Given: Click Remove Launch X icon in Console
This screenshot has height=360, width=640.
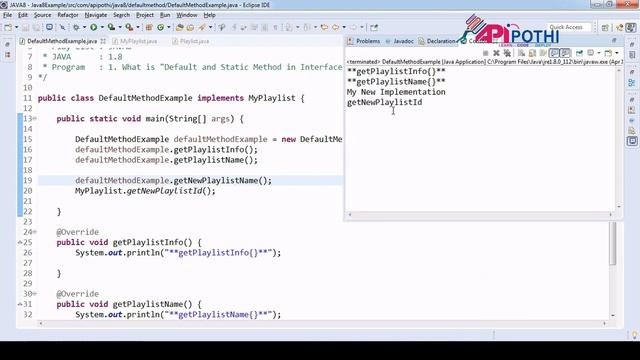Looking at the screenshot, I should [496, 53].
